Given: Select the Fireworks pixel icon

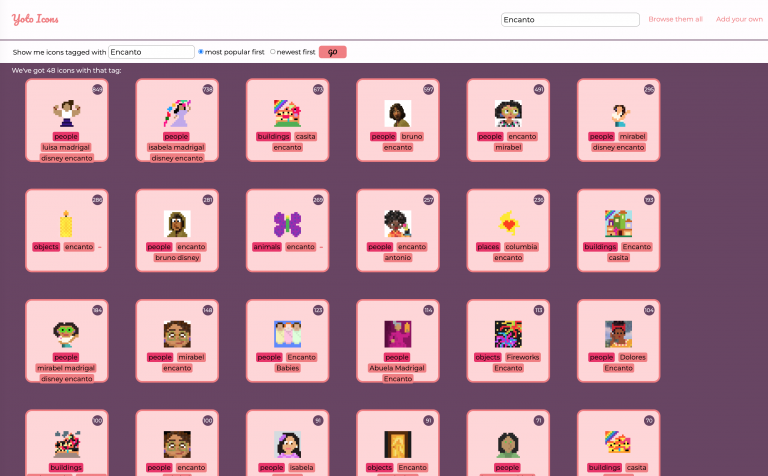Looking at the screenshot, I should (x=508, y=334).
